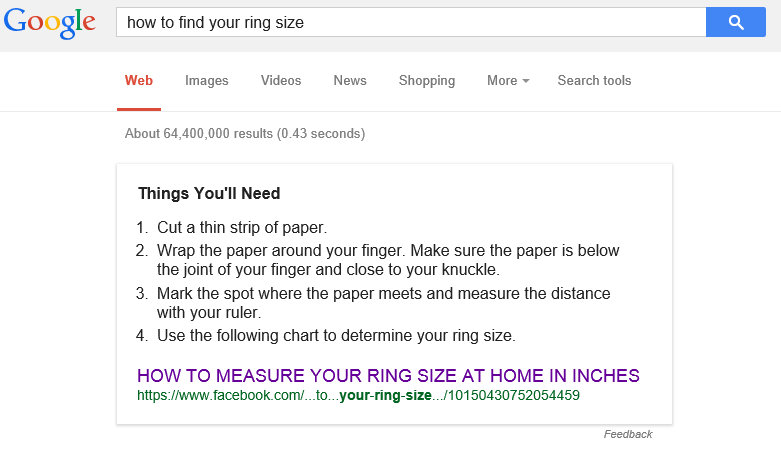Select the Web tab
Screen dimensions: 781x451
click(139, 81)
